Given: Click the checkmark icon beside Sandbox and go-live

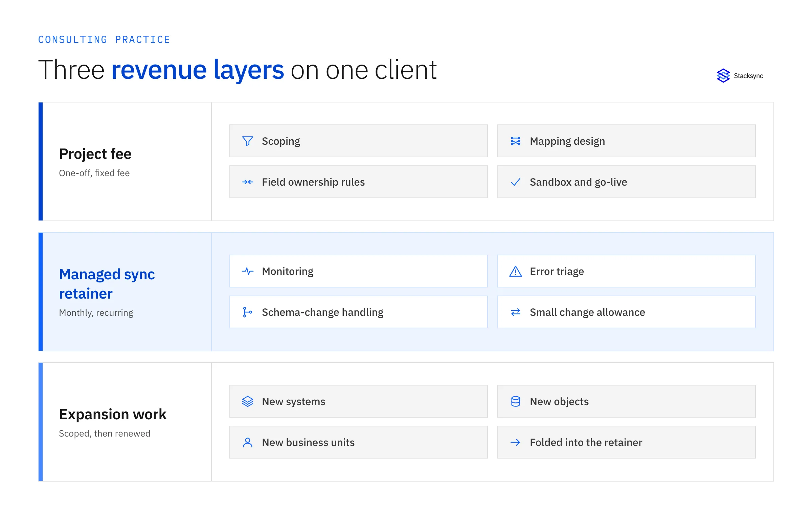Looking at the screenshot, I should 515,182.
